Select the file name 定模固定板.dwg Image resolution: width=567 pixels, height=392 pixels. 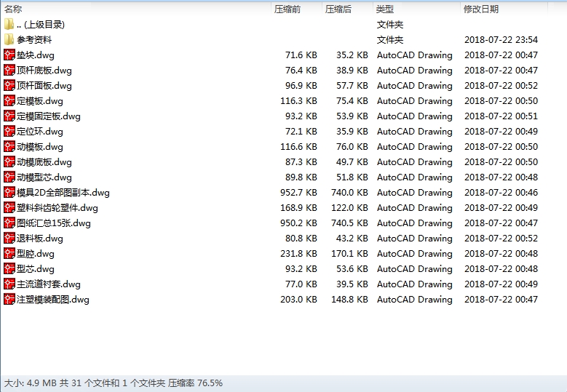tap(49, 116)
